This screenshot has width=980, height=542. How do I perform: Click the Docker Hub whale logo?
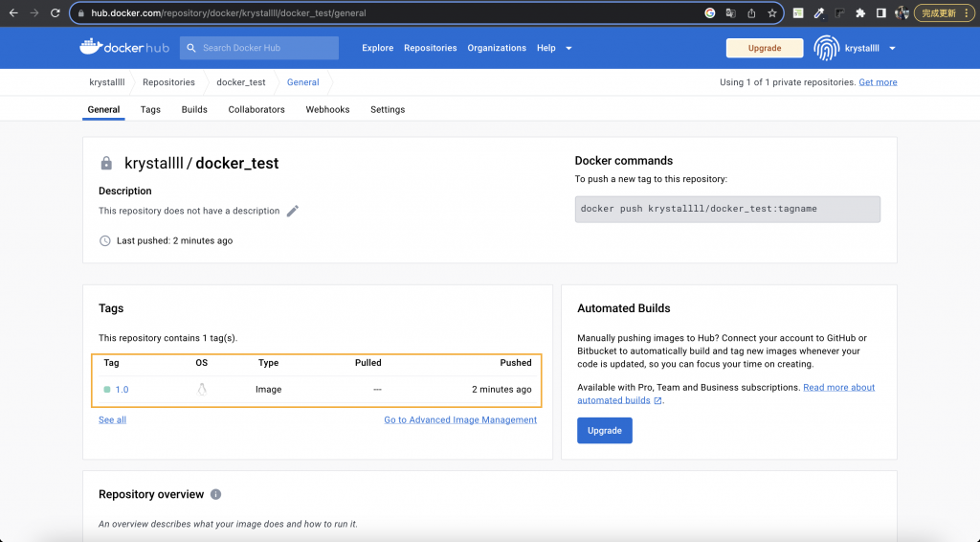pyautogui.click(x=91, y=47)
